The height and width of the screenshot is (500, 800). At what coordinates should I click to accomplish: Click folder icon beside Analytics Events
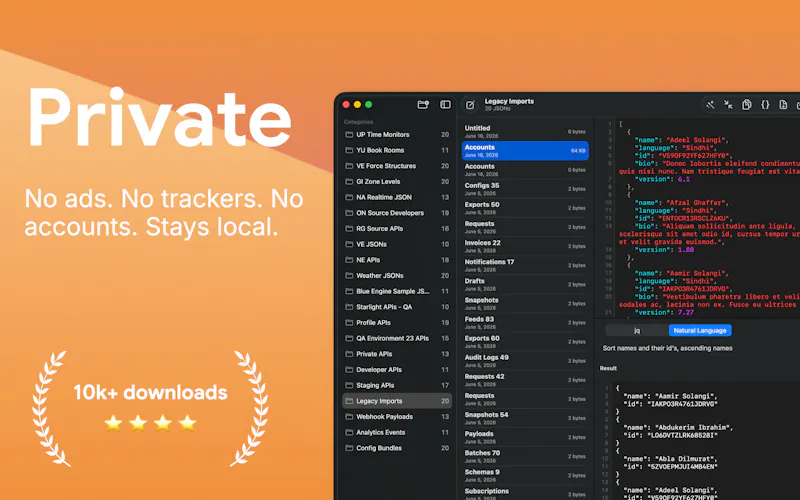tap(349, 432)
